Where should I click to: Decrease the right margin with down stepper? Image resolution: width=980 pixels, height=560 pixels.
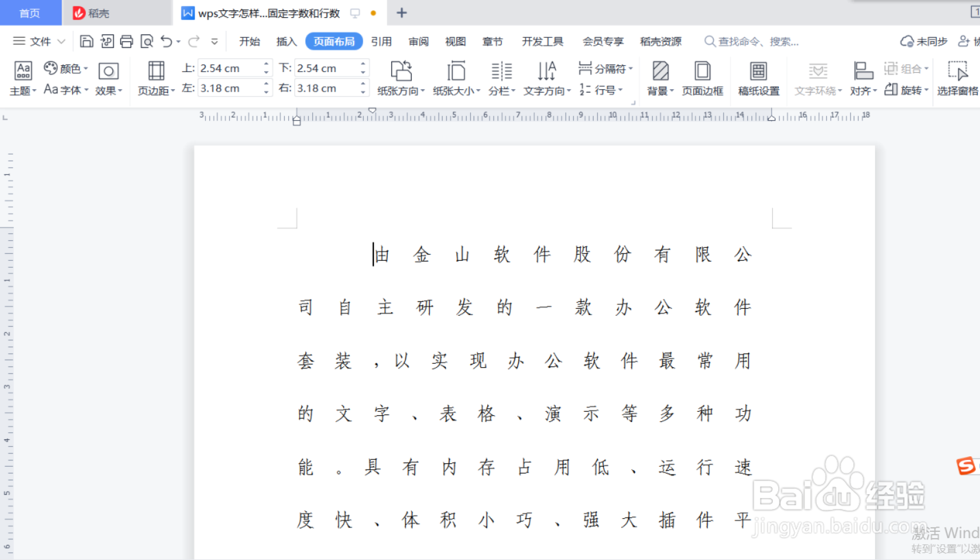pyautogui.click(x=364, y=92)
